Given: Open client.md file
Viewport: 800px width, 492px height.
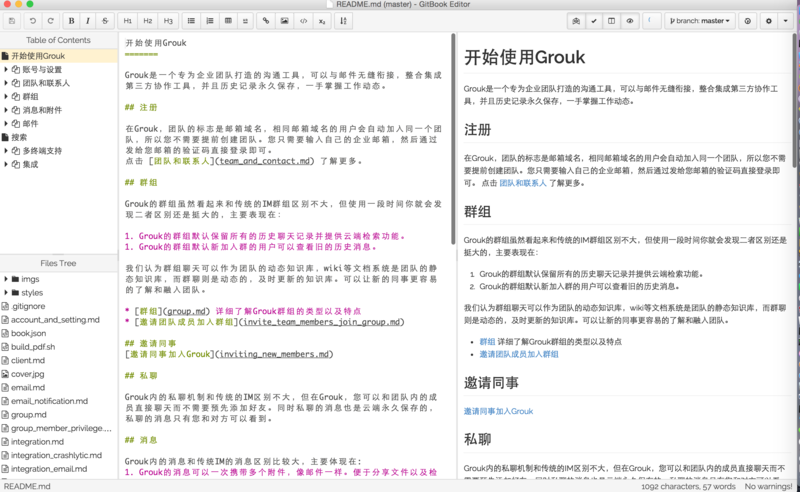Looking at the screenshot, I should pyautogui.click(x=59, y=360).
